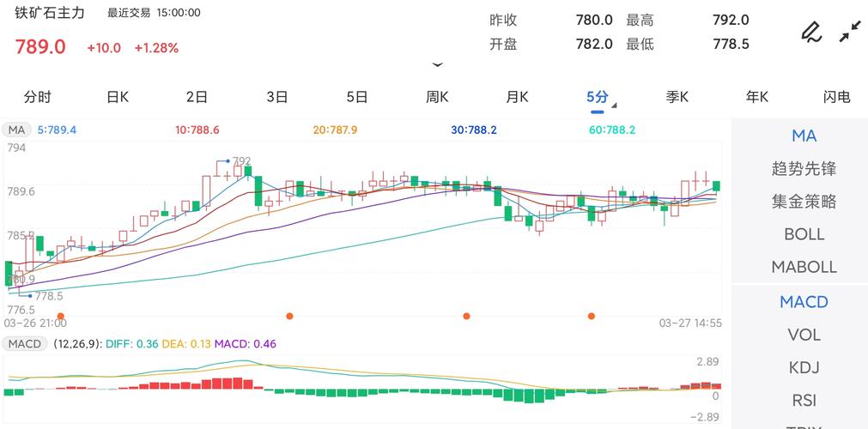Switch sub-chart indicator to KDJ

[x=804, y=368]
